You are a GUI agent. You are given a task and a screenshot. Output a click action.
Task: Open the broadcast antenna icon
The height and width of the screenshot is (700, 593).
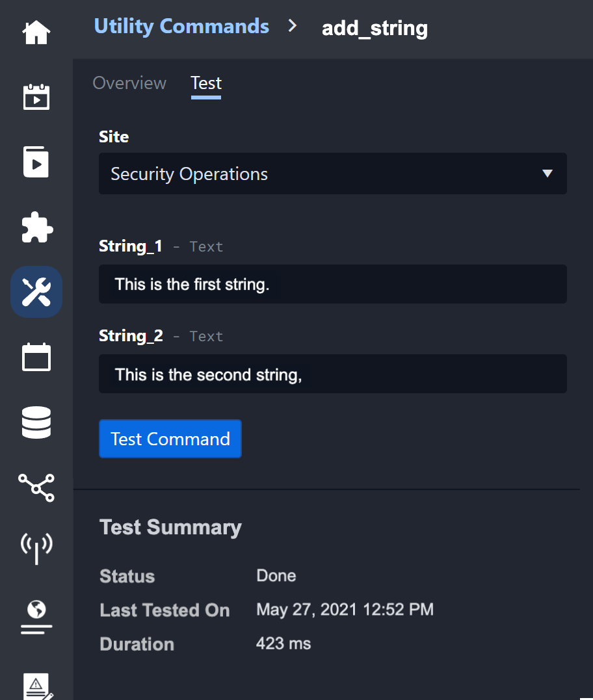tap(36, 548)
